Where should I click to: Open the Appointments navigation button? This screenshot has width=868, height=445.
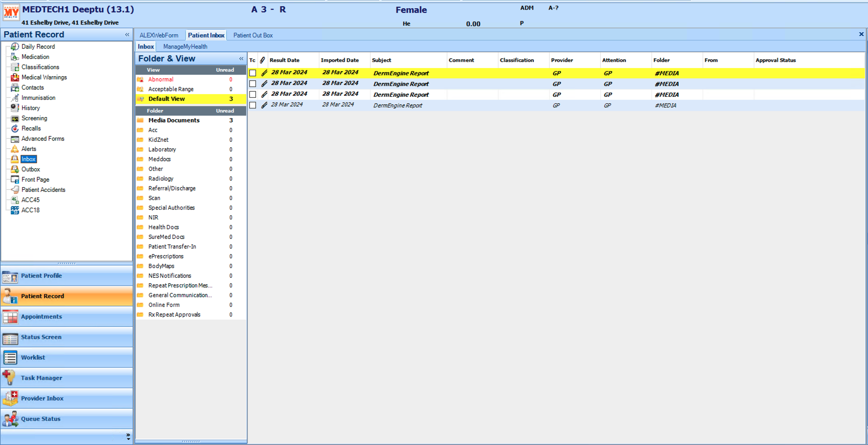pos(41,317)
